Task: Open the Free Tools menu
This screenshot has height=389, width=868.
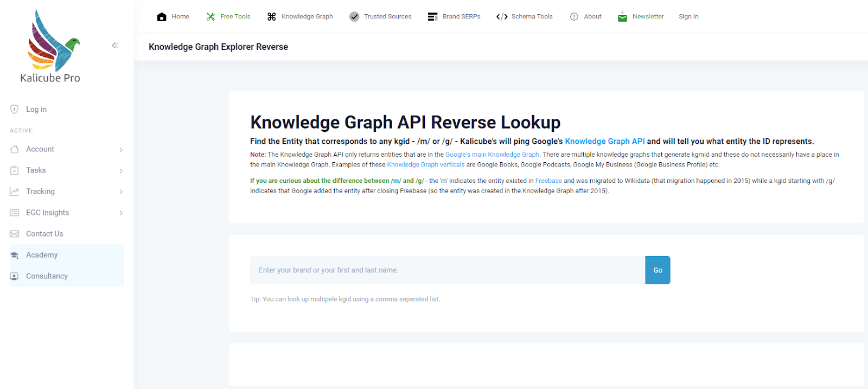Action: click(x=235, y=17)
